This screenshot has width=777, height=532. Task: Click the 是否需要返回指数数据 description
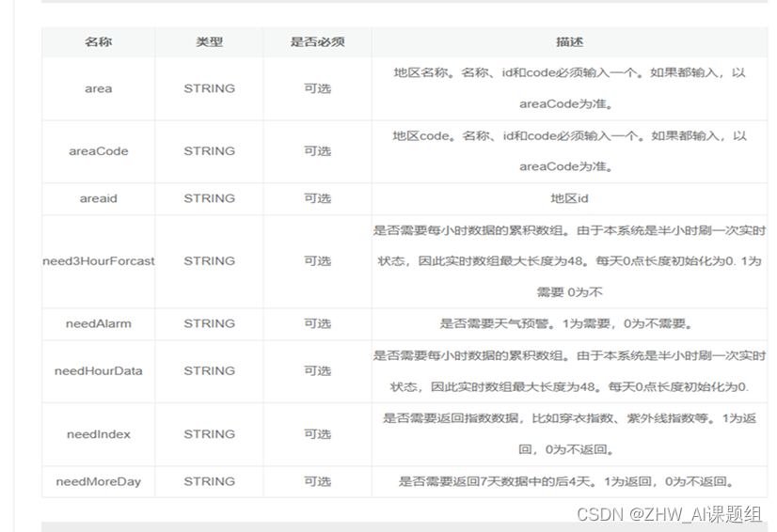569,434
